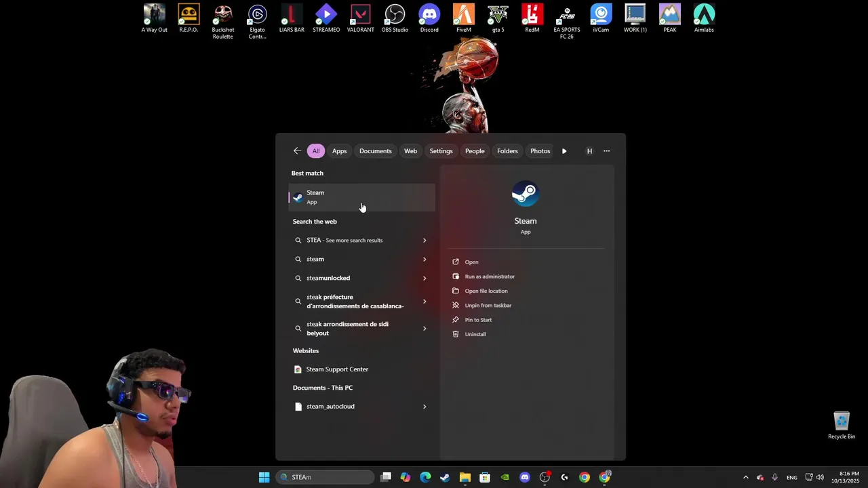Click Open in Steam preview pane
The width and height of the screenshot is (868, 488).
[x=471, y=262]
